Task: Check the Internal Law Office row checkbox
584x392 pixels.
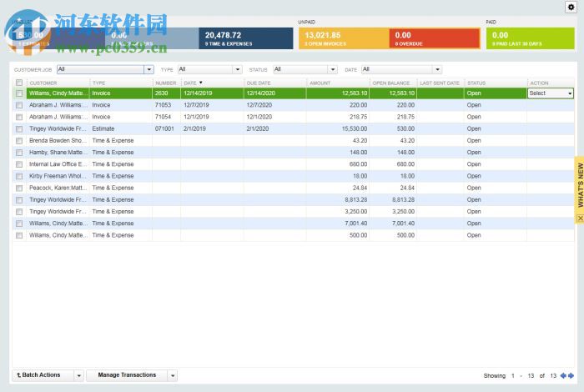Action: 19,164
